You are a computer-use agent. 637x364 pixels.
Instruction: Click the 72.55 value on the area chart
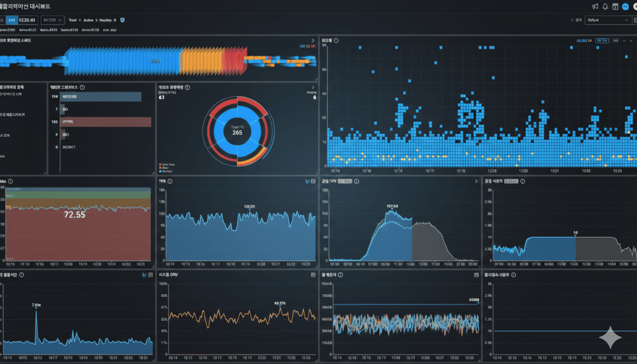pyautogui.click(x=74, y=214)
